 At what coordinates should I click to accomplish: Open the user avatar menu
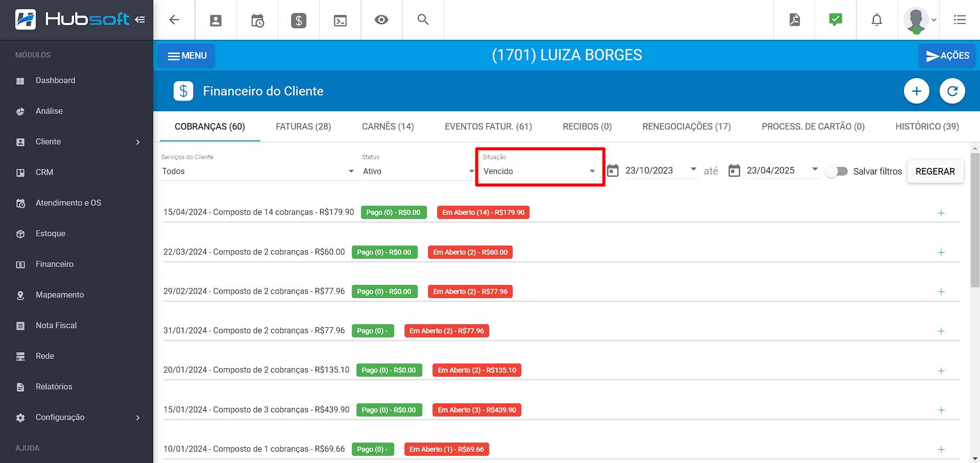919,20
